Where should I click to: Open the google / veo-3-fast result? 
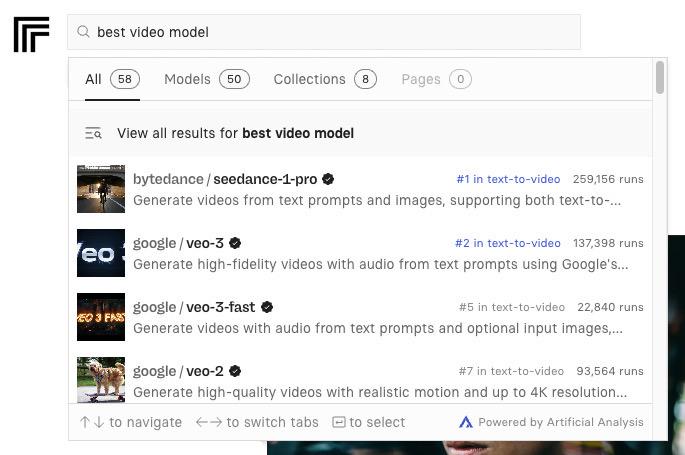tap(194, 307)
